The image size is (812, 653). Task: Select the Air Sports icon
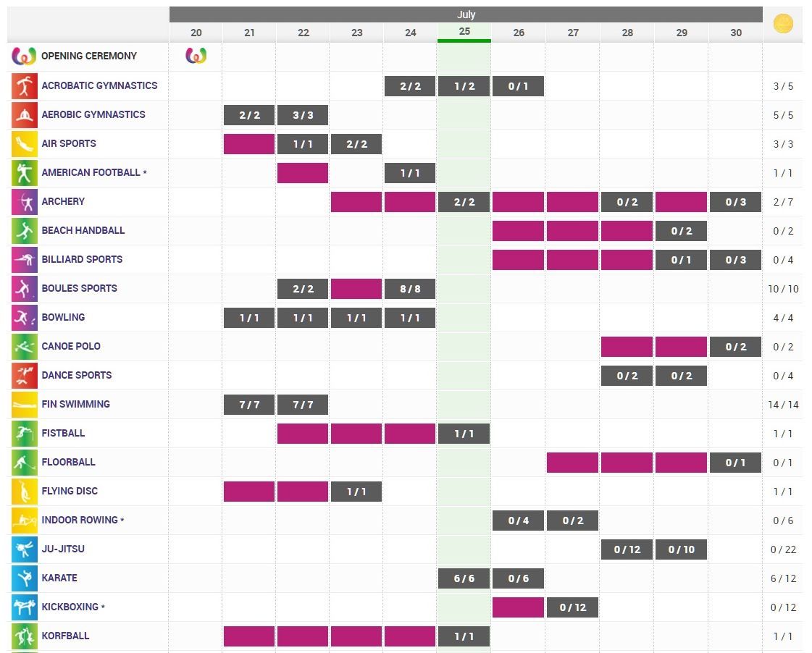click(24, 144)
